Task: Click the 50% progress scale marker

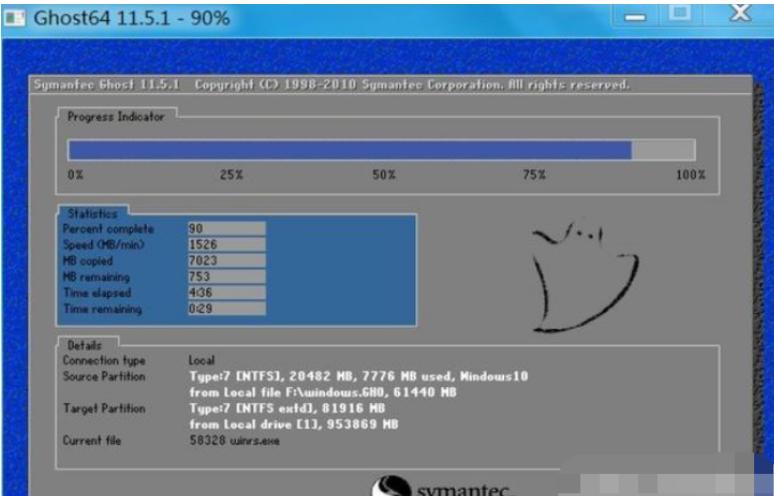Action: (384, 175)
